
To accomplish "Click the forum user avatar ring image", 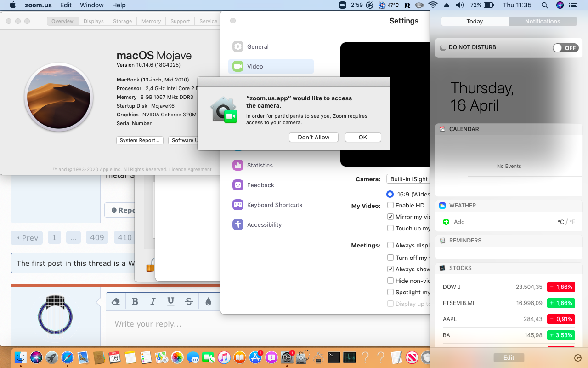I will pos(55,316).
